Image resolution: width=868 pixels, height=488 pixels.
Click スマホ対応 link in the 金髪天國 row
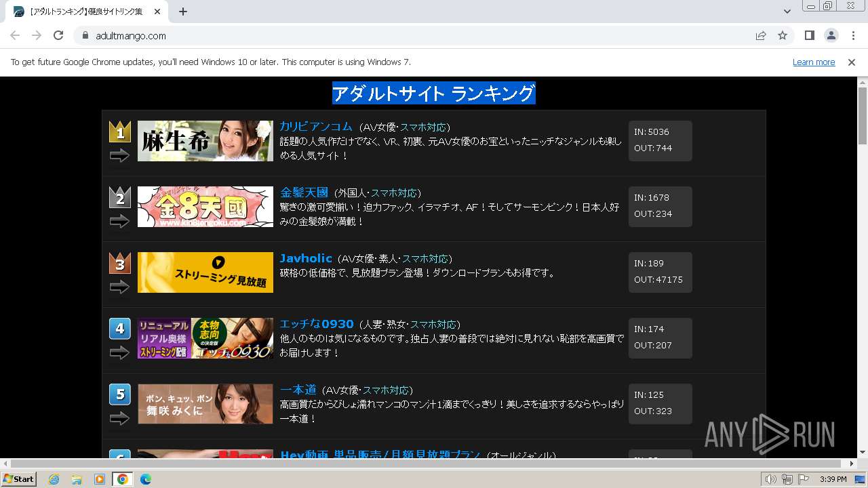tap(394, 193)
